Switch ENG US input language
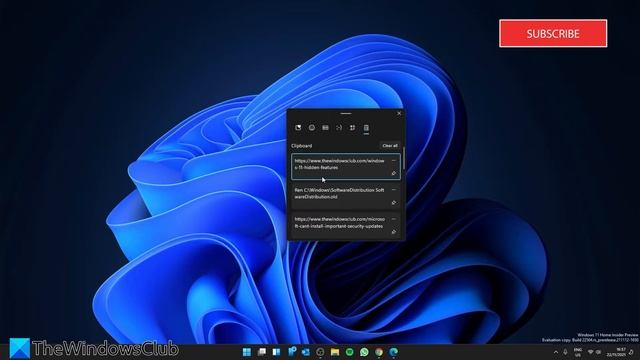This screenshot has height=360, width=640. tap(578, 352)
